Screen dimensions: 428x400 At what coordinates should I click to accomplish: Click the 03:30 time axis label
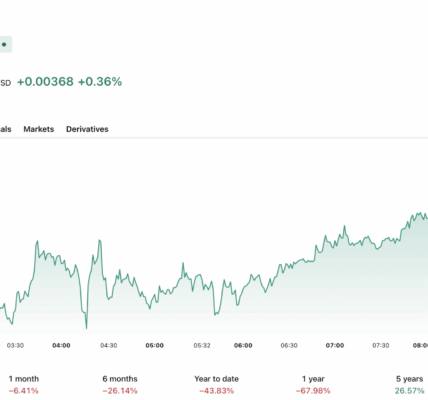tap(15, 345)
